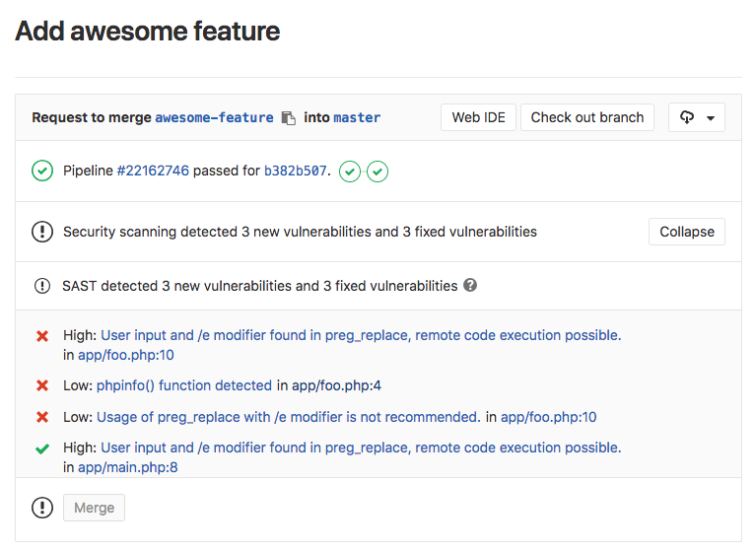
Task: Open Low preg_replace not recommended vulnerability link
Action: pos(288,417)
